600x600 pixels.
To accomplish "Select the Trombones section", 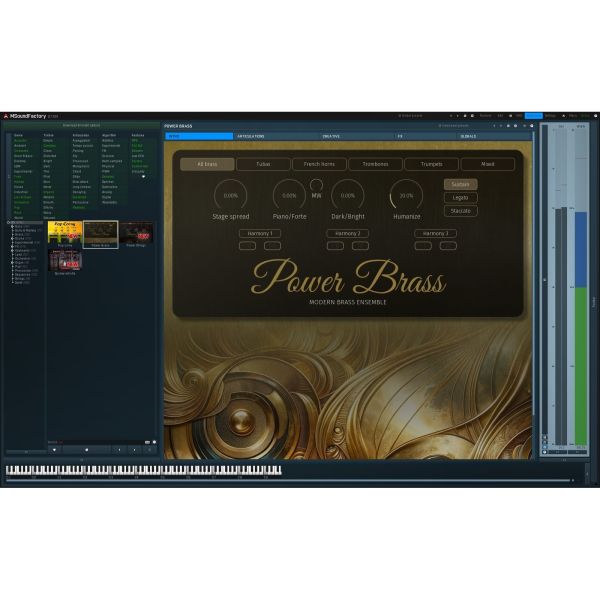I will point(375,164).
